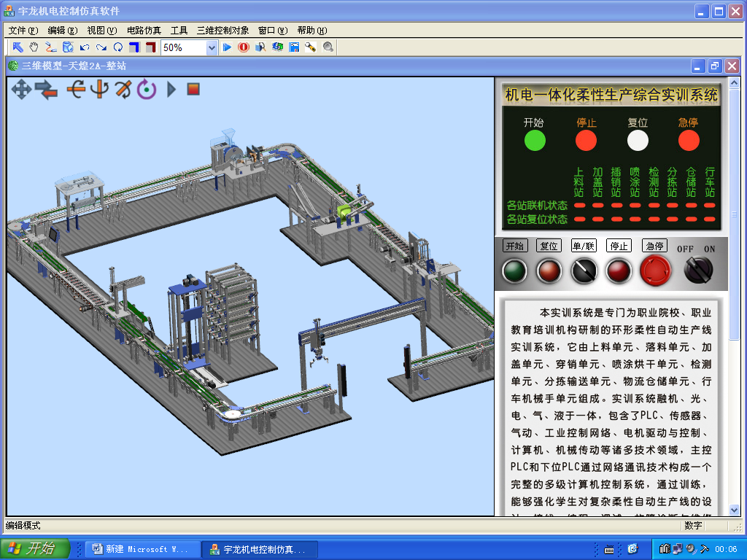
Task: Select the 3D view pan arrows tool
Action: click(x=21, y=89)
